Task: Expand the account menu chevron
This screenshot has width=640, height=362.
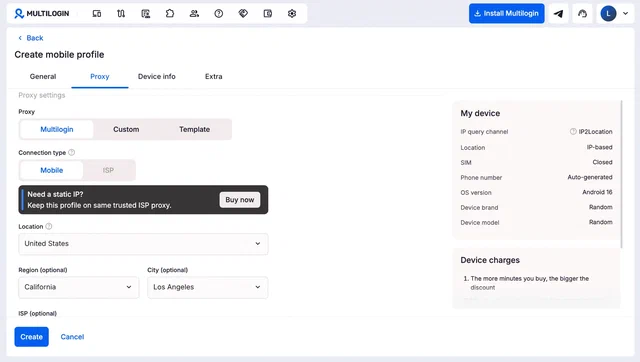Action: [625, 13]
